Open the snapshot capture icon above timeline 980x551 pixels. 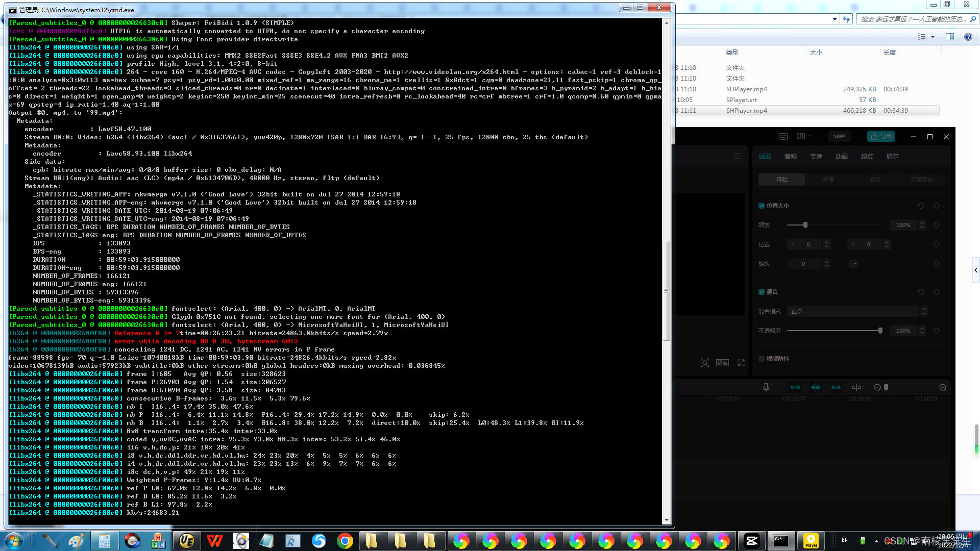click(x=705, y=363)
